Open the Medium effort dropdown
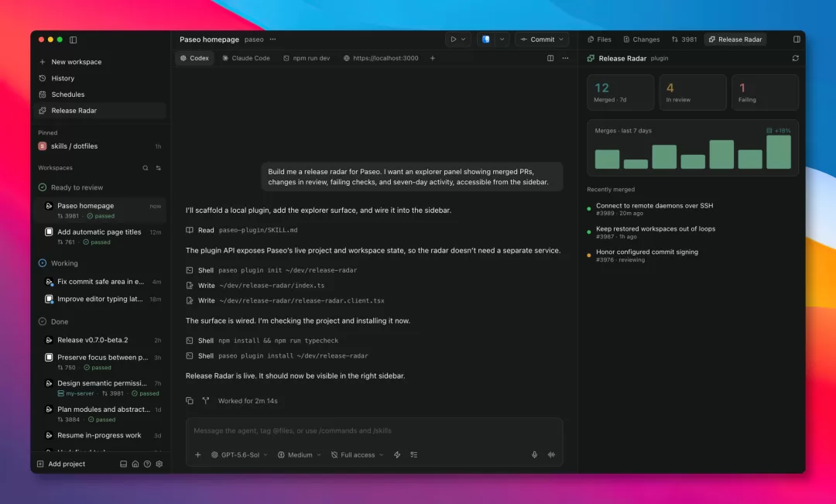 pyautogui.click(x=299, y=455)
